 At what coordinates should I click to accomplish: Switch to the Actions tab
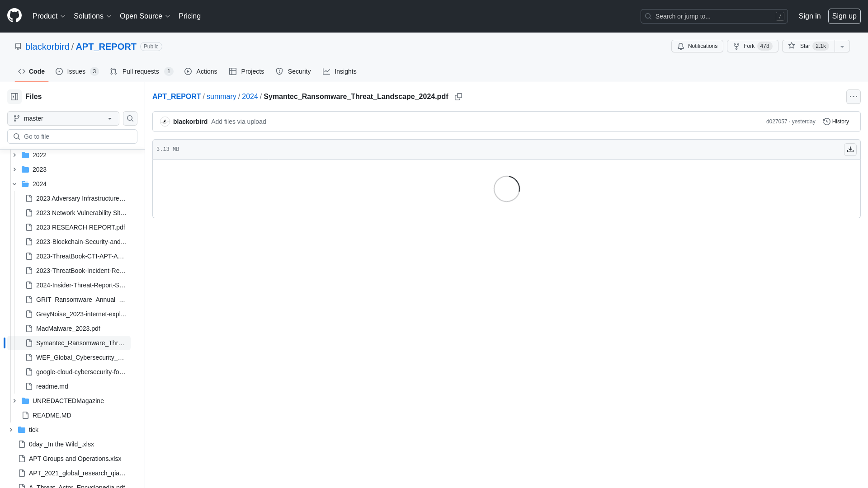[x=201, y=71]
